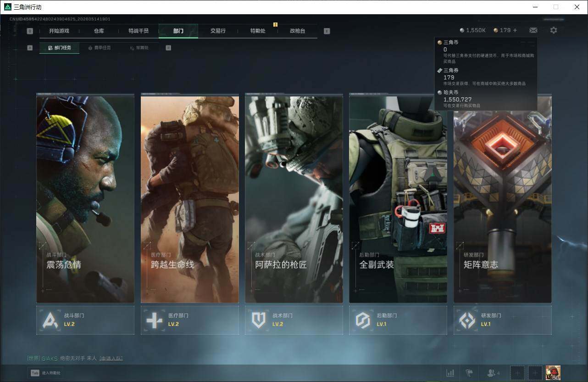Open the 阿萨拉的枪匠 tactical department card

point(294,198)
